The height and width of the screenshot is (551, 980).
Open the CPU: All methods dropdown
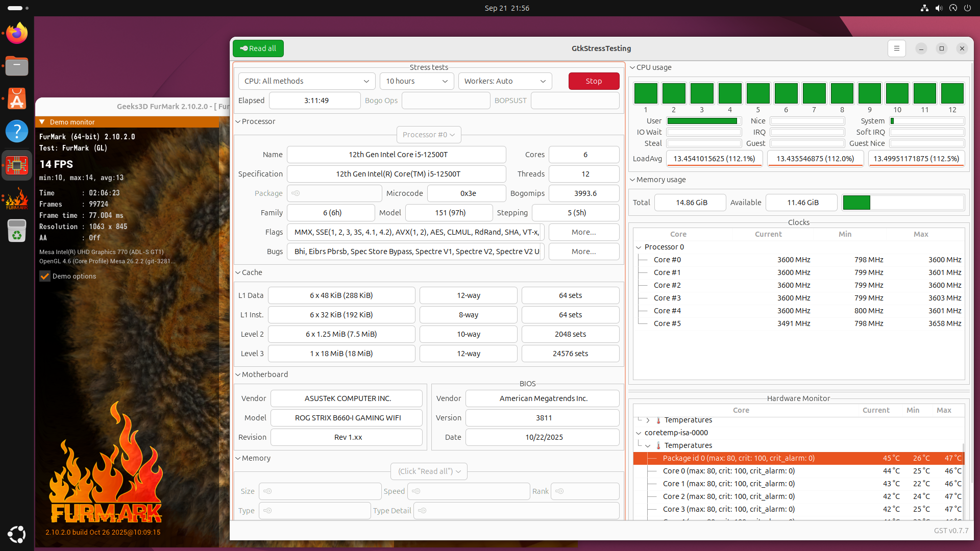pyautogui.click(x=307, y=81)
